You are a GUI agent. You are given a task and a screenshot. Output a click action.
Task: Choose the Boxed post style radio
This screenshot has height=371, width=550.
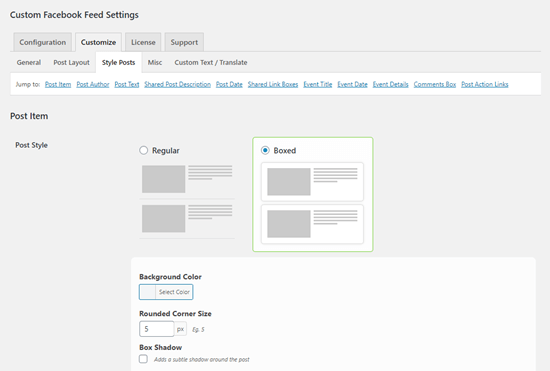coord(265,150)
